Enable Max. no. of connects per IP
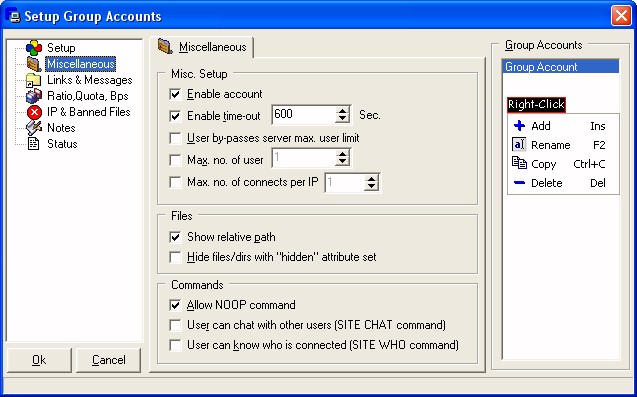 (175, 182)
